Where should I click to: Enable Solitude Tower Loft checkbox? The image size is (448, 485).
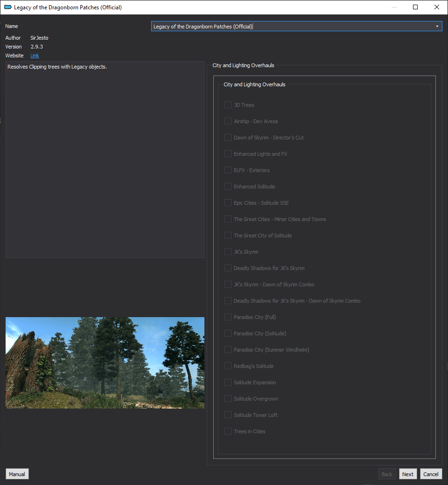point(228,415)
